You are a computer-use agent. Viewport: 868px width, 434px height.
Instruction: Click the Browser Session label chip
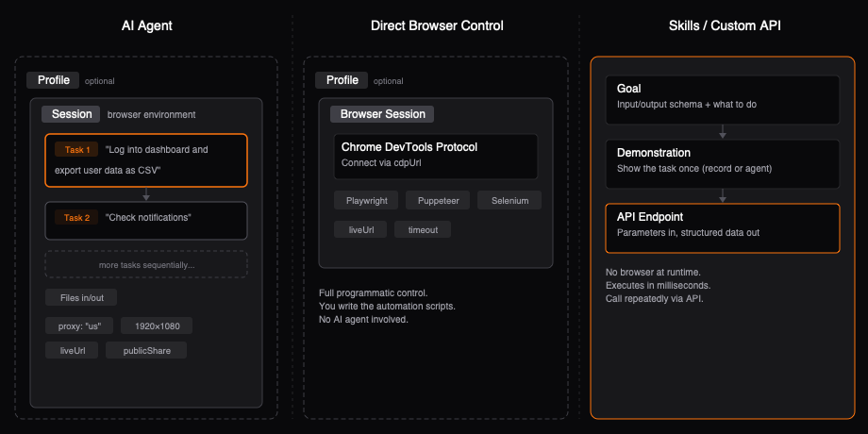382,114
